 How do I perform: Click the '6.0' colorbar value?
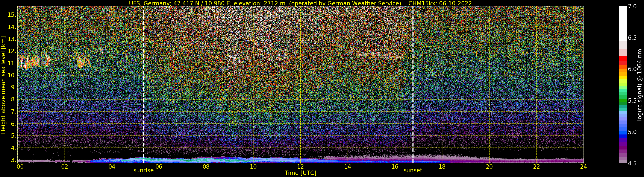[632, 69]
